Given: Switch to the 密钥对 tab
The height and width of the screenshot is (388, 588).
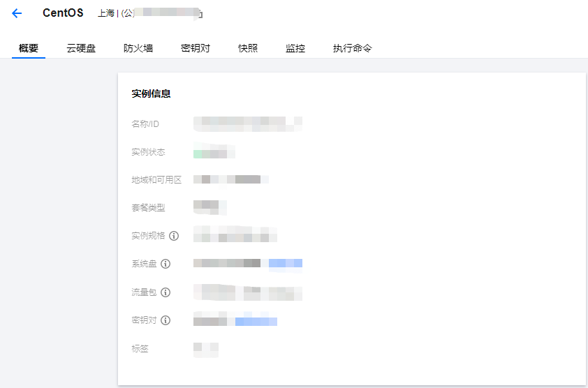Looking at the screenshot, I should pos(196,48).
